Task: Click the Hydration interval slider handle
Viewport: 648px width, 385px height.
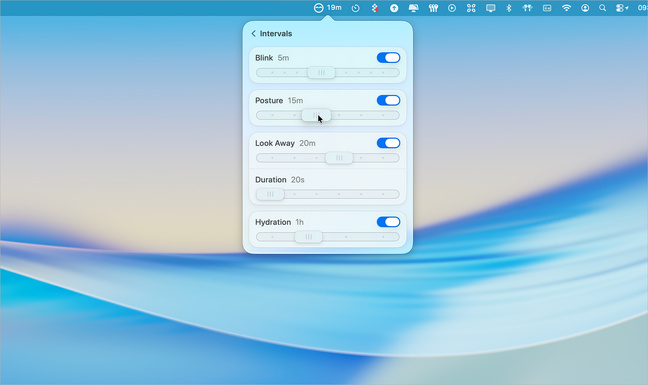Action: click(x=308, y=237)
